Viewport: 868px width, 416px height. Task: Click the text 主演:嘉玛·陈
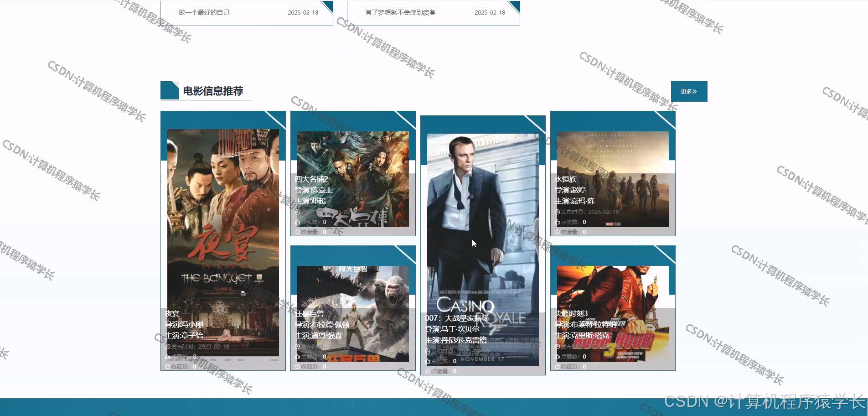(574, 201)
